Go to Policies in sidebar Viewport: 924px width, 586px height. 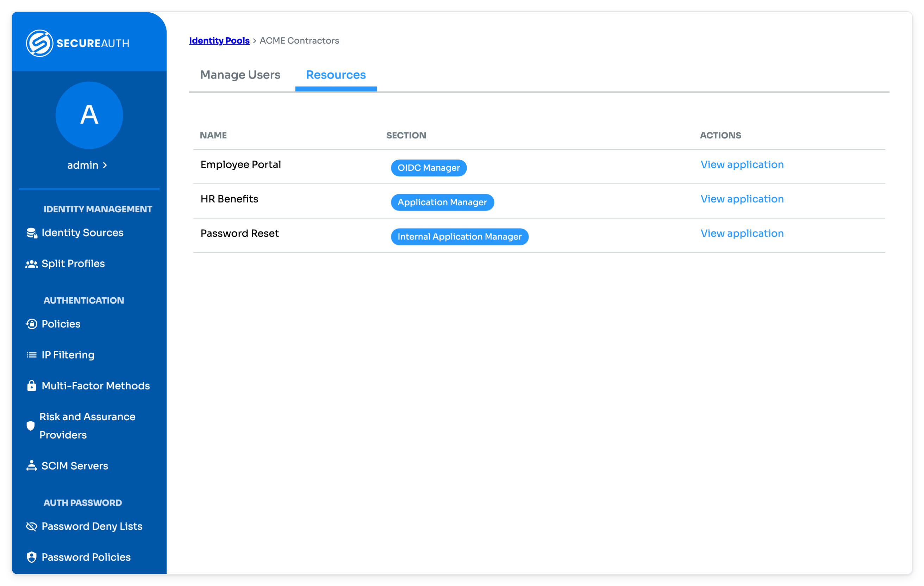pos(61,324)
